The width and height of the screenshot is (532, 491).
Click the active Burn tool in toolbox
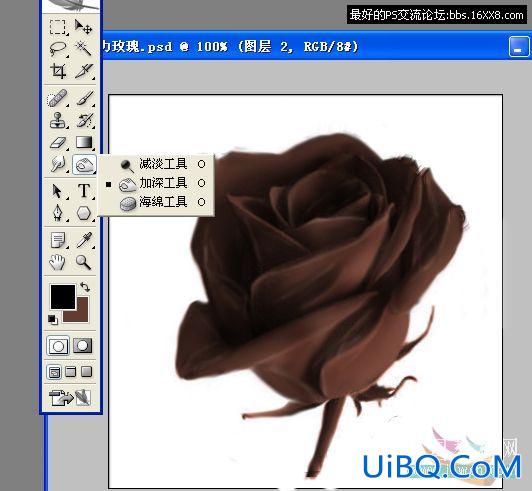point(84,165)
